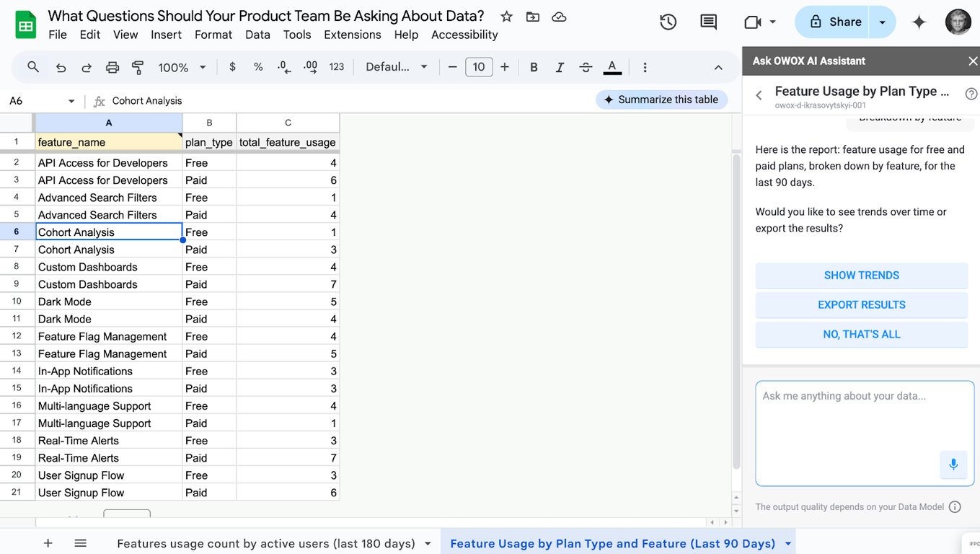Open Feature Usage by Plan Type tab dropdown
This screenshot has width=980, height=554.
coord(787,544)
